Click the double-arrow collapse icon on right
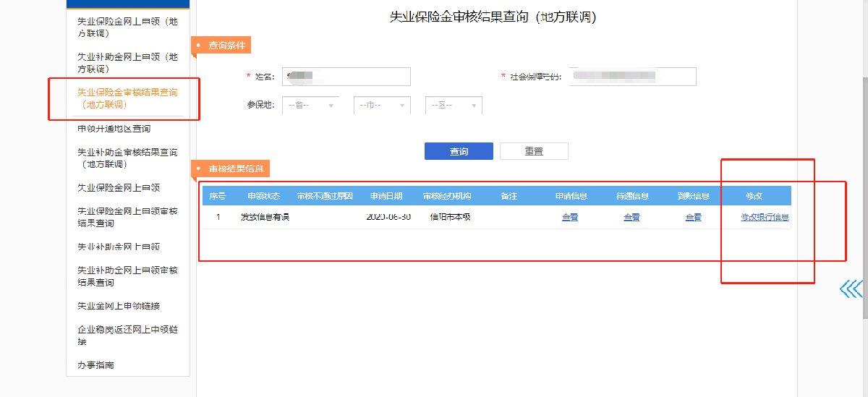 point(851,289)
